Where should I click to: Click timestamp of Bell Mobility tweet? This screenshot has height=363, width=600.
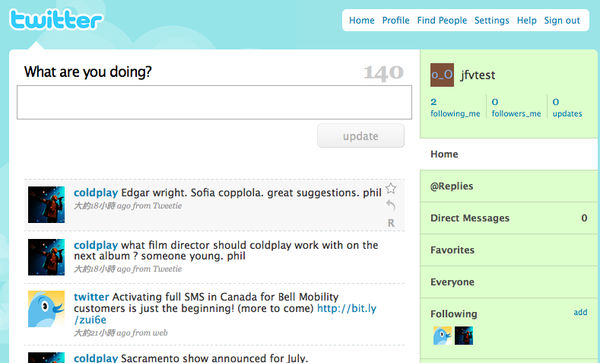pos(121,333)
